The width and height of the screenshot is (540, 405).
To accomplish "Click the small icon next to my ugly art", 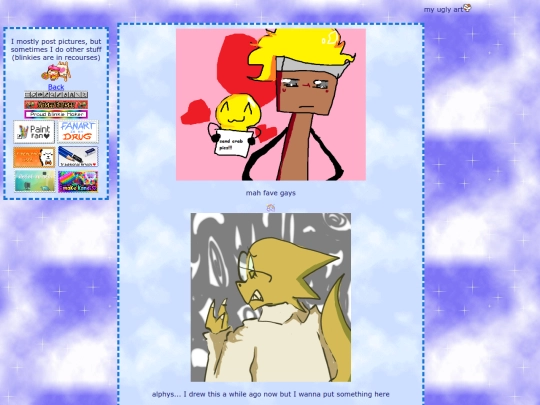I will click(x=467, y=8).
